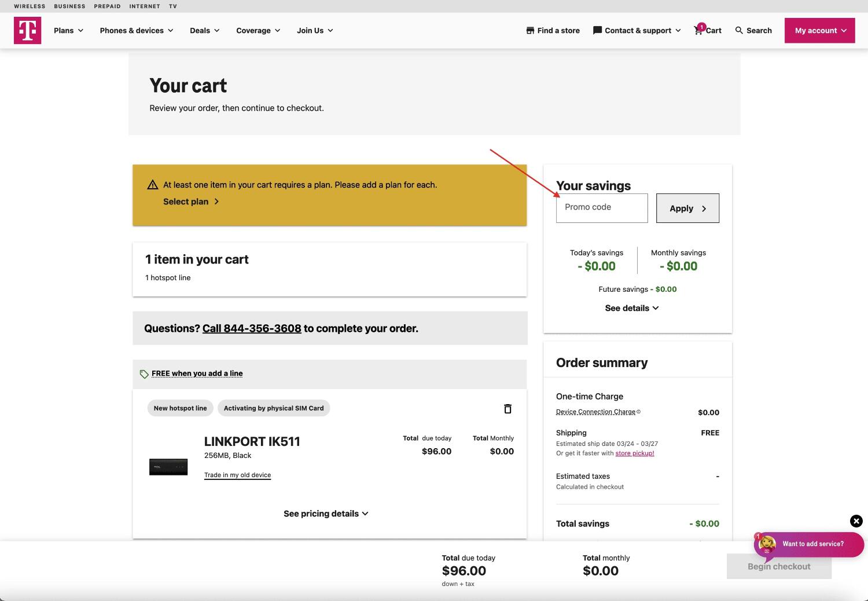Open the chat assistant avatar
The image size is (868, 601).
(767, 544)
